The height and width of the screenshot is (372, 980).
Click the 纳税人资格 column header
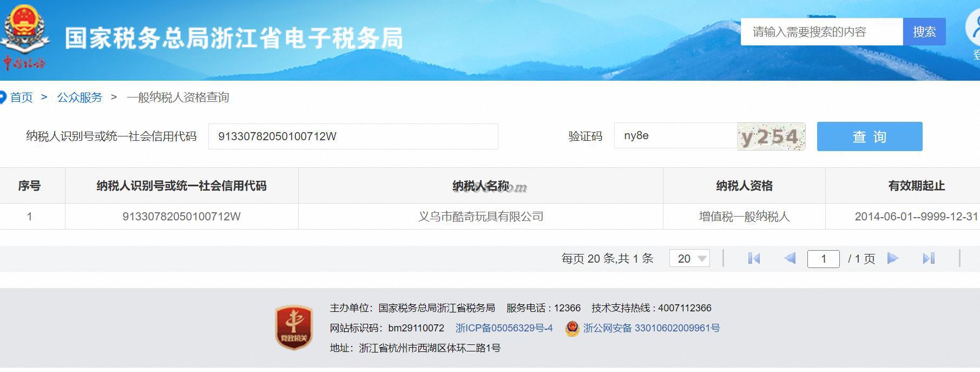click(744, 186)
